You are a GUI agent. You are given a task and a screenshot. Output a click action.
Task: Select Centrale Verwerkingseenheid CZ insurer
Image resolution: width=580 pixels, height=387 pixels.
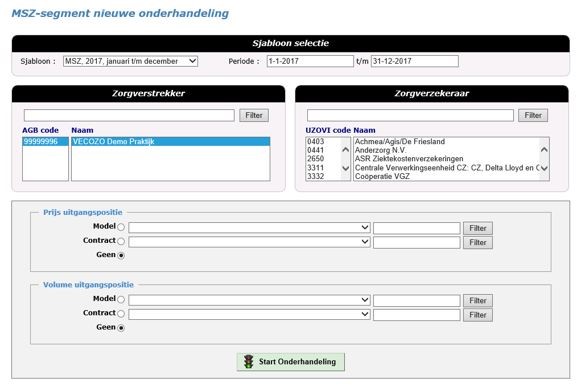pos(447,168)
